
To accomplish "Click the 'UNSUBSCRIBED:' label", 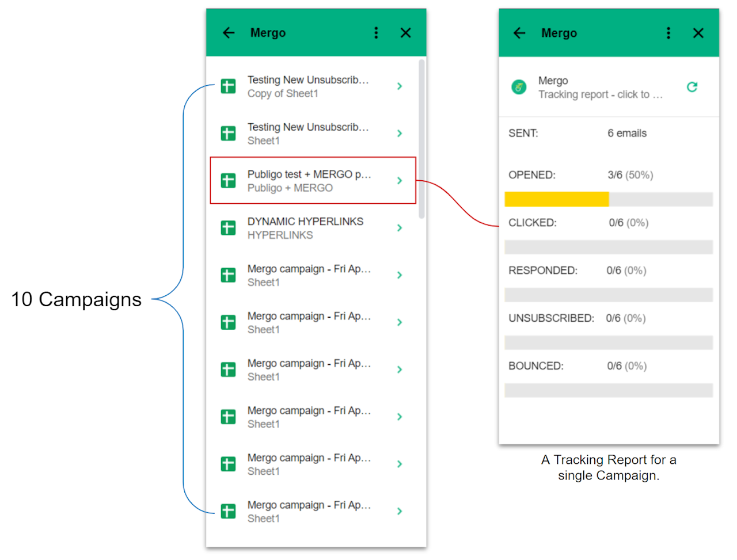I will coord(552,318).
